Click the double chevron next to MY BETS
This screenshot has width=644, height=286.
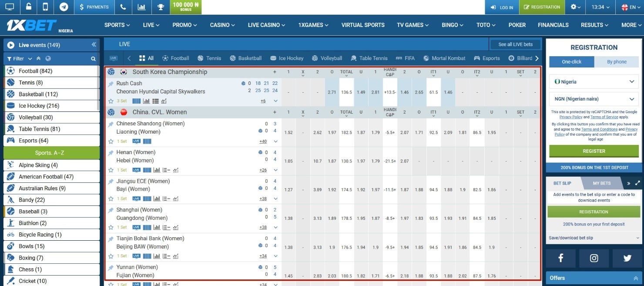(628, 183)
